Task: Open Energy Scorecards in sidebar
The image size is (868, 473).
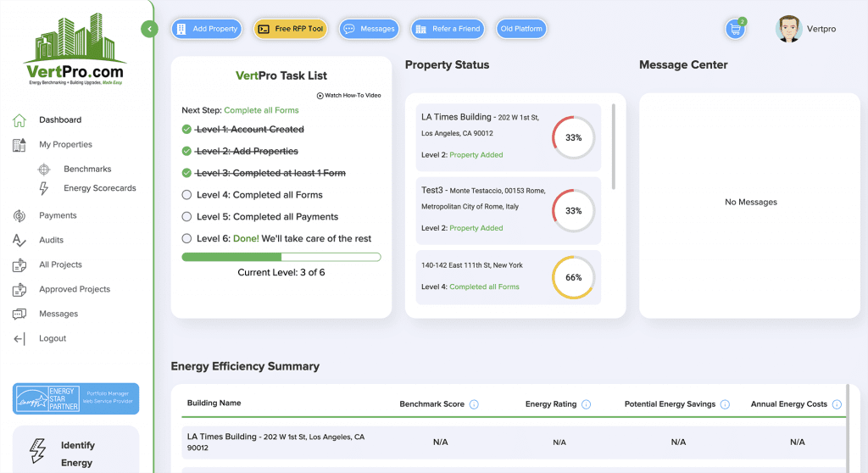Action: point(100,188)
